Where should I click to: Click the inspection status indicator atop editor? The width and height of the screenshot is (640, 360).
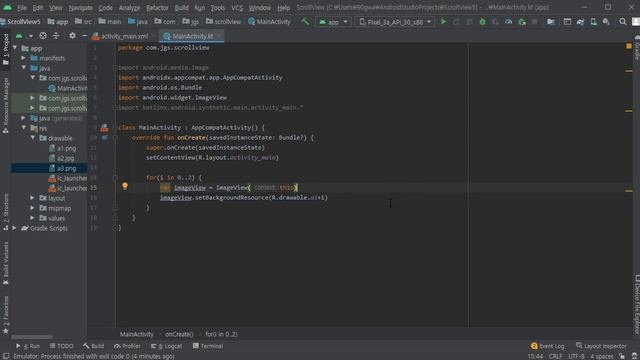629,46
